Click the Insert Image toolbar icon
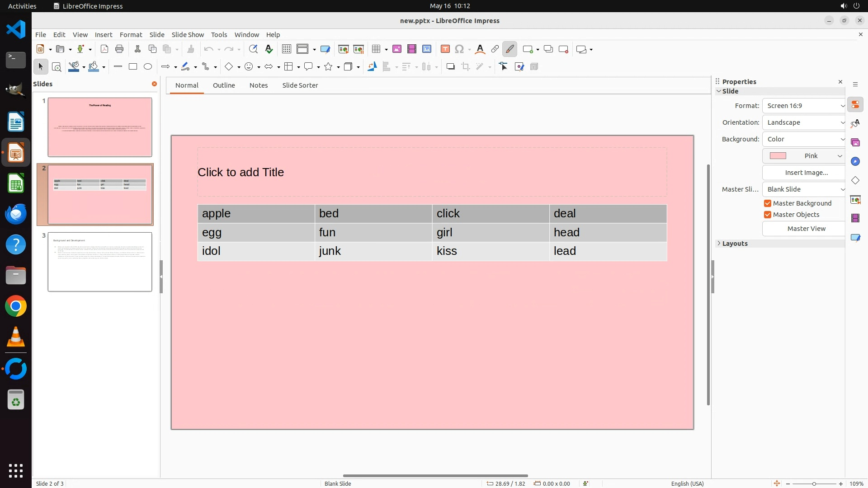Screen dimensions: 868x488 coord(397,49)
